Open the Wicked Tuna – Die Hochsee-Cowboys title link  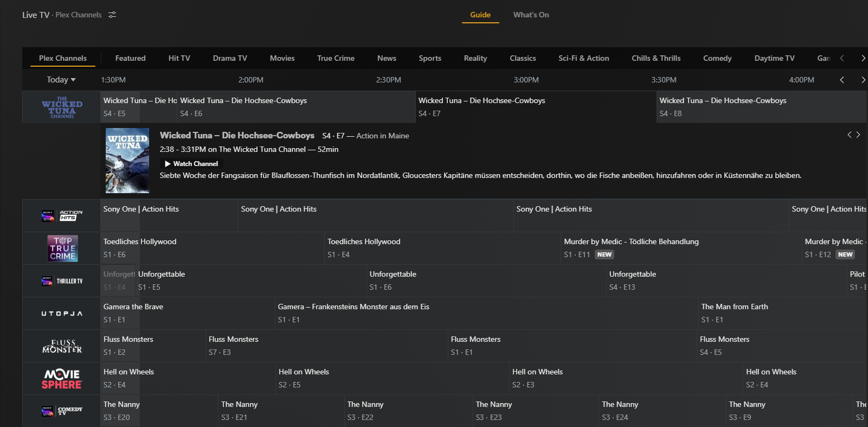tap(237, 135)
